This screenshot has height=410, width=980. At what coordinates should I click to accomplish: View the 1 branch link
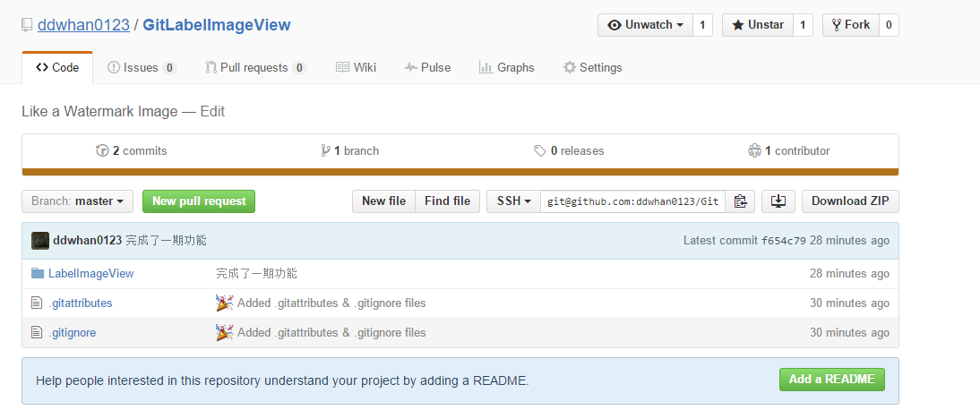coord(350,150)
